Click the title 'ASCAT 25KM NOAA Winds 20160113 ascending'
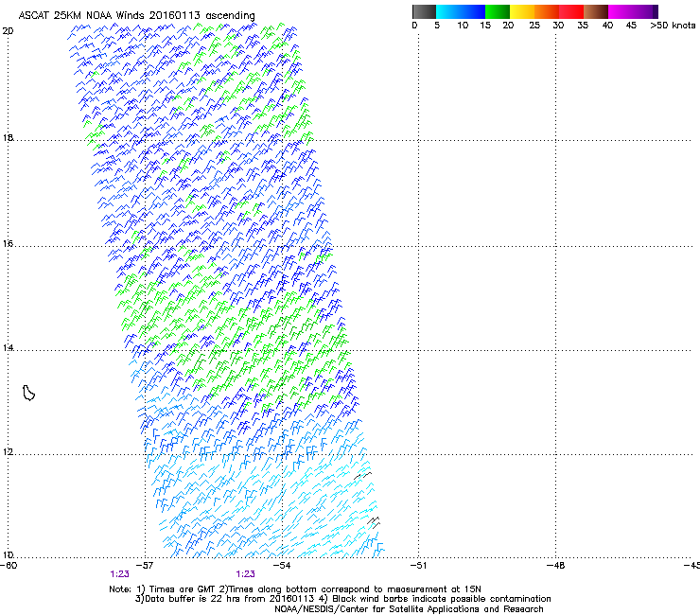This screenshot has width=700, height=615. click(x=136, y=16)
